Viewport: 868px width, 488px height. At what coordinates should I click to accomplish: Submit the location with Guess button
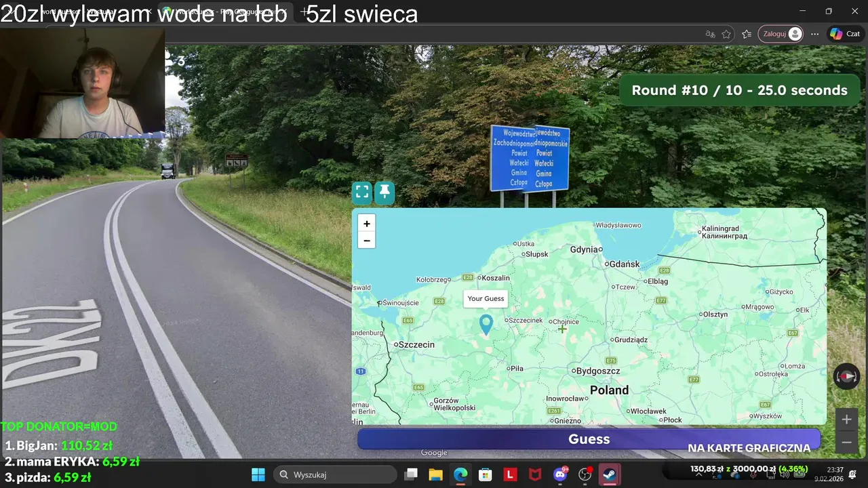click(589, 439)
